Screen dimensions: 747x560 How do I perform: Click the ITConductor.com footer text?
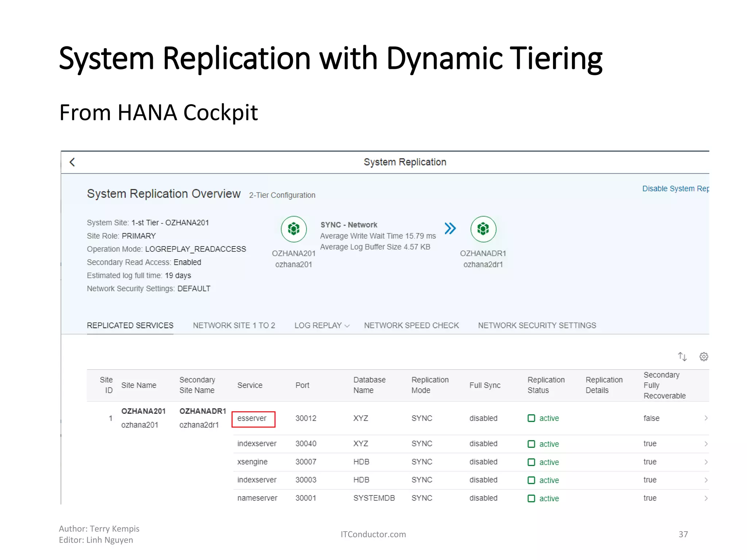[x=373, y=534]
